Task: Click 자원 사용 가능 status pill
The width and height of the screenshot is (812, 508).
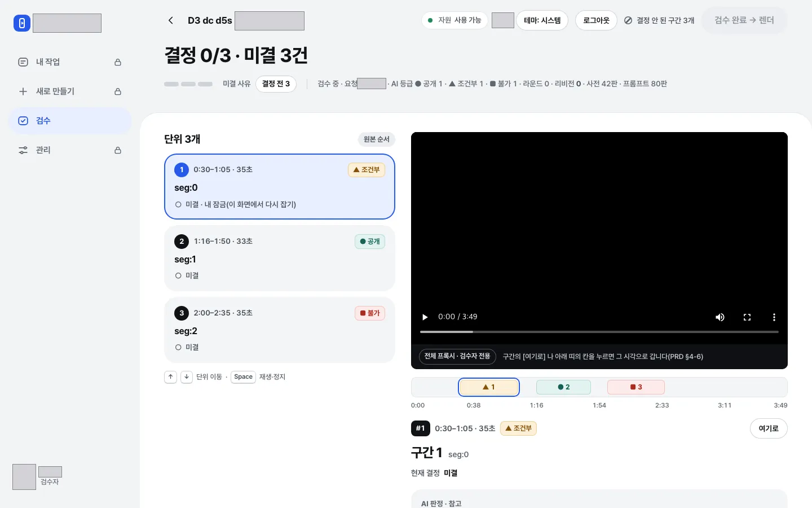Action: click(454, 20)
